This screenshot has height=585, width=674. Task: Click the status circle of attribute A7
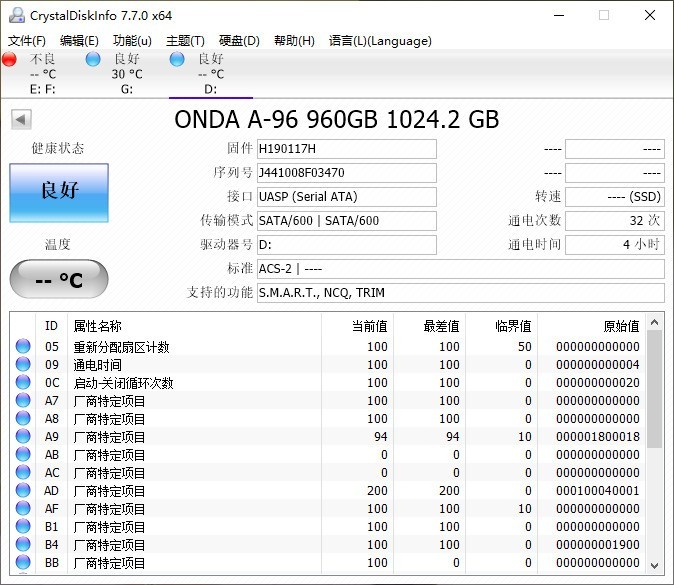[23, 400]
